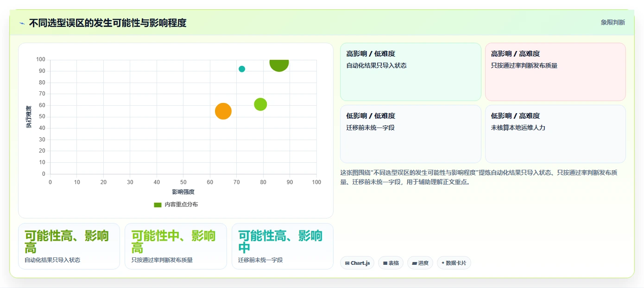644x288 pixels.
Task: Click the chart title 不同选型误区的发生可能性与影响程度
Action: [x=107, y=23]
